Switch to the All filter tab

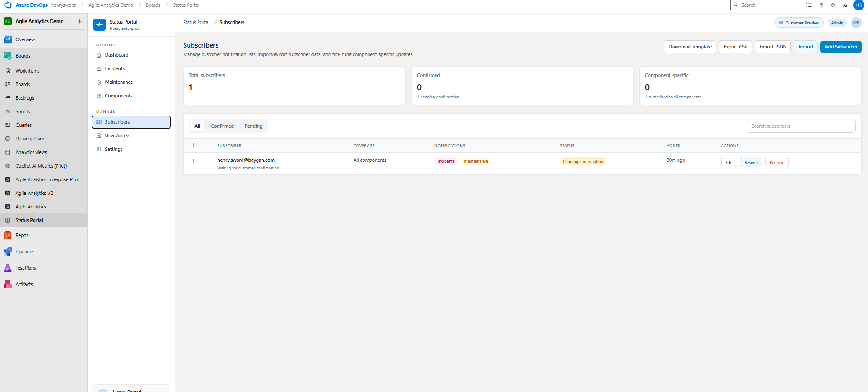[x=197, y=126]
